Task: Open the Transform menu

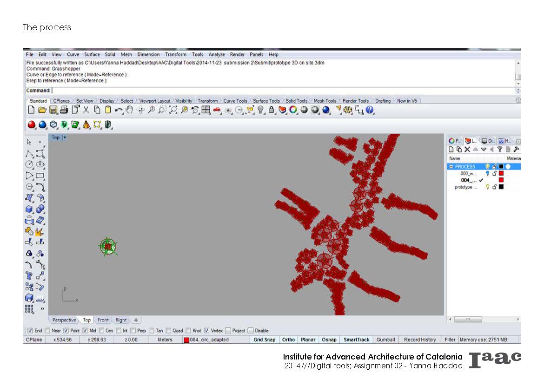Action: point(175,54)
